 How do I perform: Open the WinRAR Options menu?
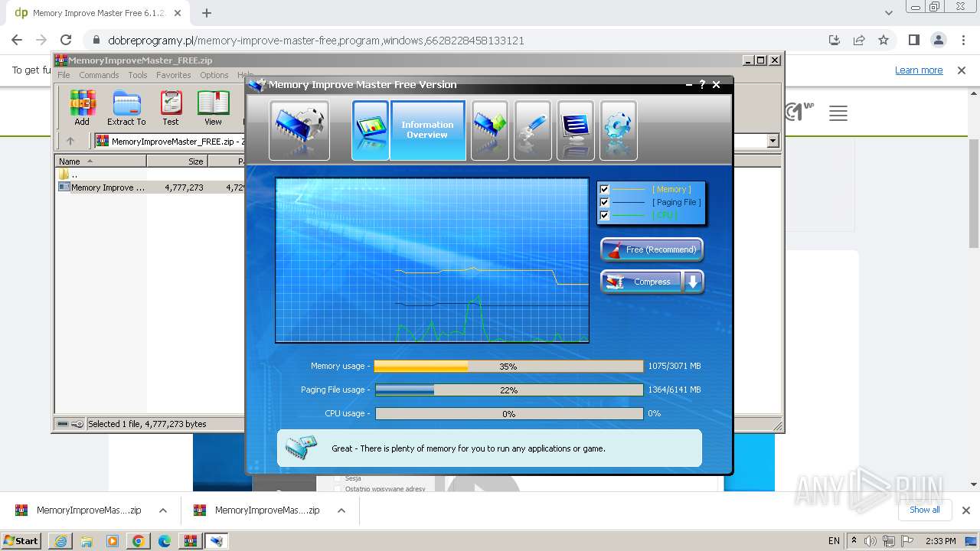click(214, 75)
